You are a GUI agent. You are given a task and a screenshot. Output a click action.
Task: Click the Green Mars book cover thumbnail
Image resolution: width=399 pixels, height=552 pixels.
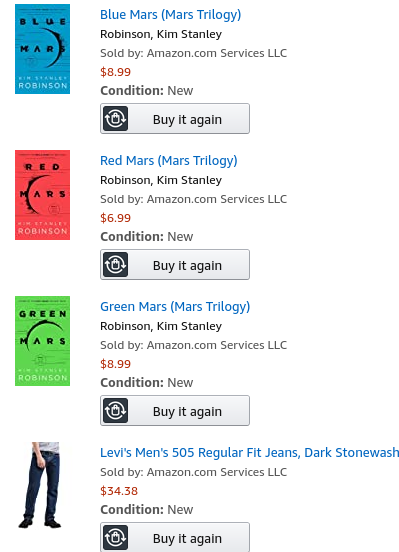(42, 341)
